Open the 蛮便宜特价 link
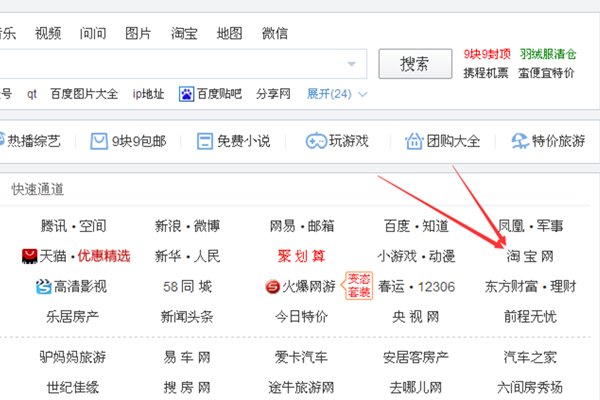The image size is (600, 400). point(546,73)
